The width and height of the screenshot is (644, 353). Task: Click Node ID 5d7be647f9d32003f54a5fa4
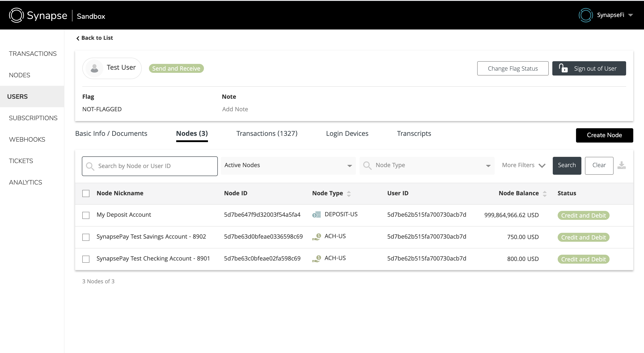pos(262,215)
